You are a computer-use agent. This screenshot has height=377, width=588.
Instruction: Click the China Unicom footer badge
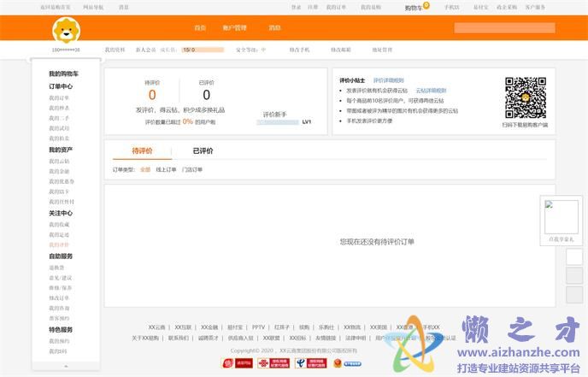[x=273, y=363]
